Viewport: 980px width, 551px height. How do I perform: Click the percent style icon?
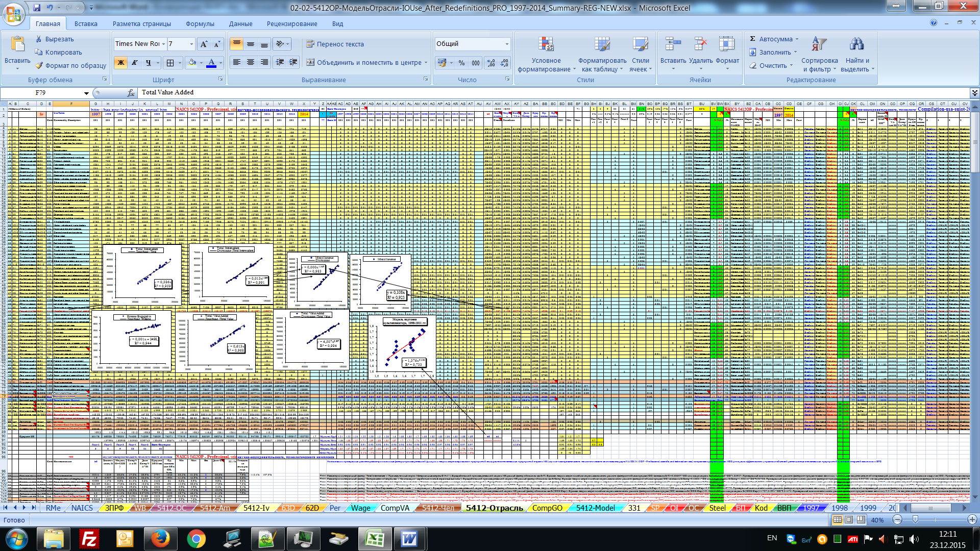click(x=461, y=63)
